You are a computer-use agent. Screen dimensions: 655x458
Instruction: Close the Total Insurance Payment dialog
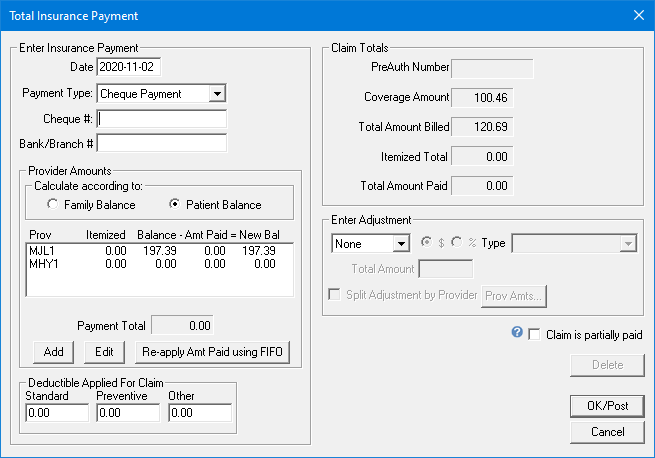tap(638, 15)
